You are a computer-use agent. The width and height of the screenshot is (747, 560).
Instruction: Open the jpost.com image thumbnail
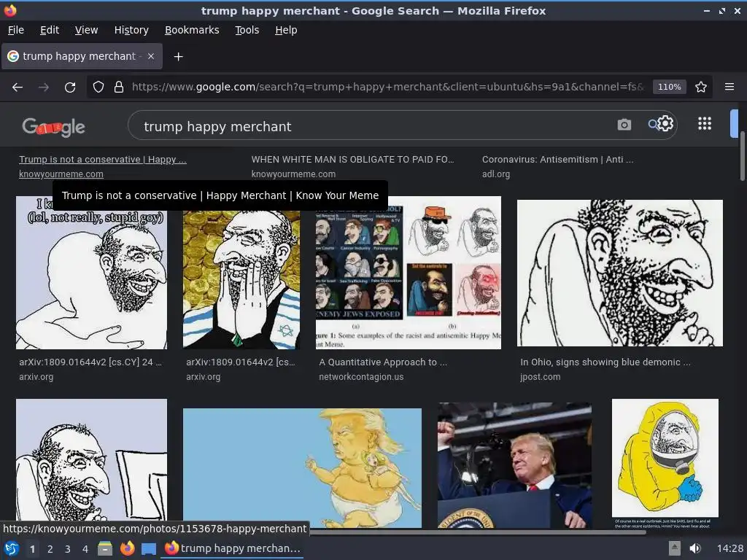[620, 273]
